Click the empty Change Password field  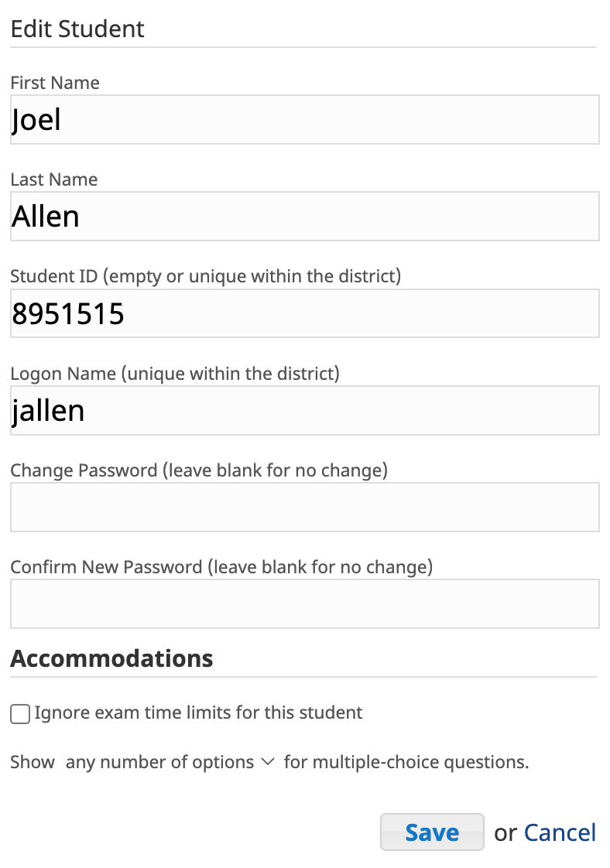pos(305,507)
